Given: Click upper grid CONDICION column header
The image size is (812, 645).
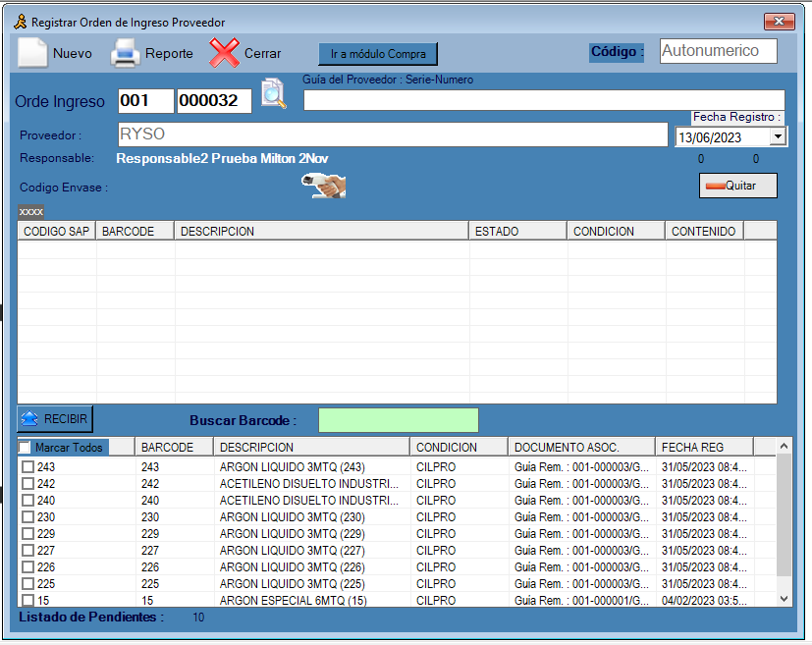Looking at the screenshot, I should point(616,232).
